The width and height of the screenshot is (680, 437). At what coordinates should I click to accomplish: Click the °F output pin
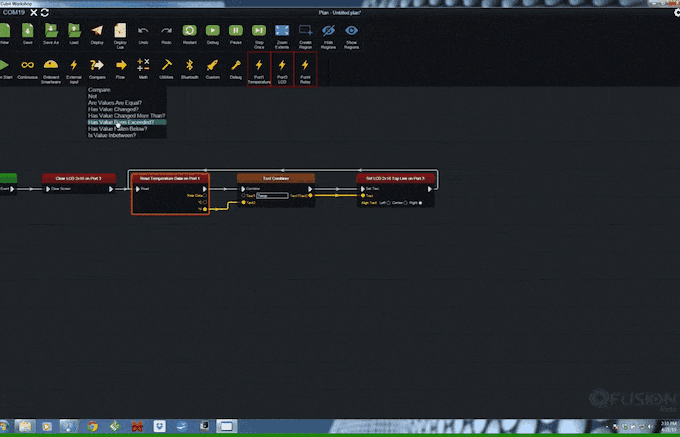pyautogui.click(x=205, y=209)
